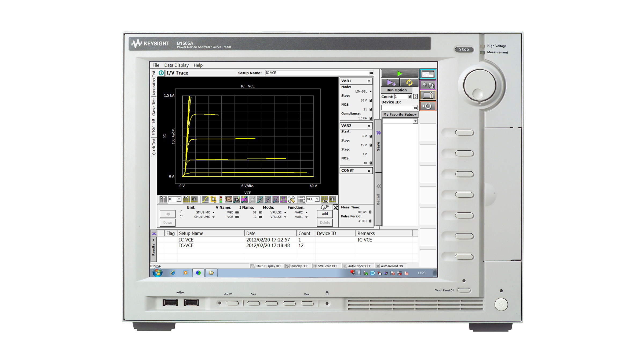Image resolution: width=644 pixels, height=362 pixels.
Task: Click the Run Option button
Action: click(396, 90)
